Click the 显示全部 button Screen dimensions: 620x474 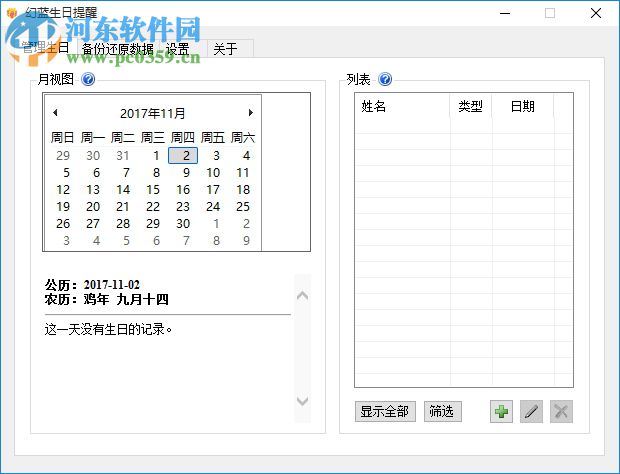tap(385, 412)
